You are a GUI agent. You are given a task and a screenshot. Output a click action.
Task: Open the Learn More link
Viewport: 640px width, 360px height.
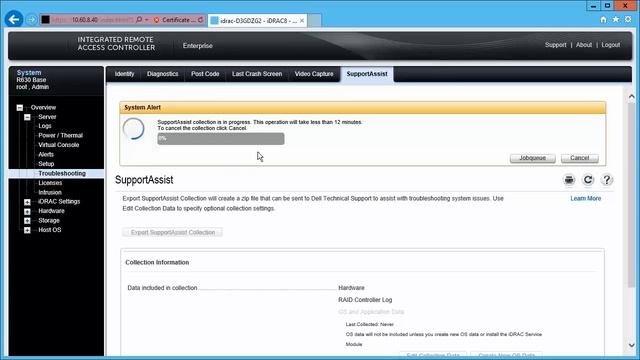tap(585, 198)
